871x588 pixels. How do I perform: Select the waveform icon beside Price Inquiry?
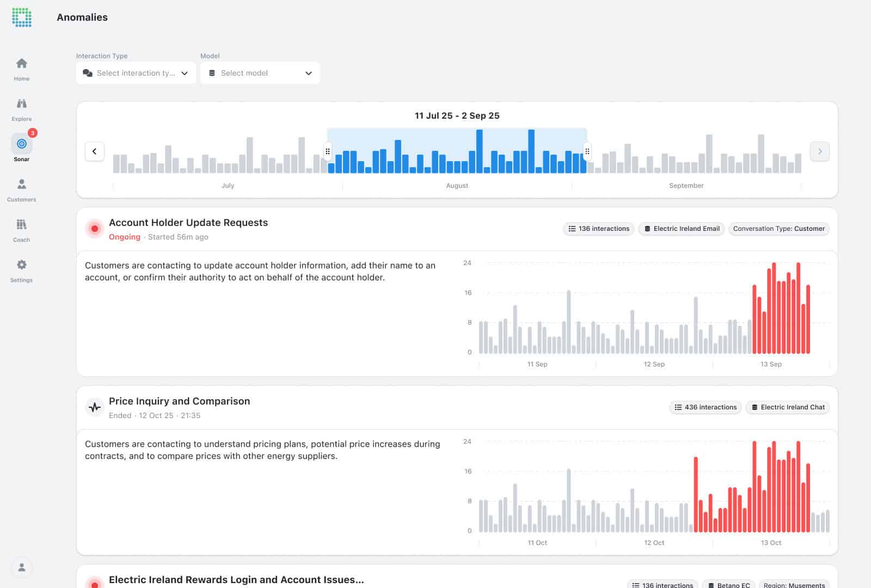pos(94,407)
